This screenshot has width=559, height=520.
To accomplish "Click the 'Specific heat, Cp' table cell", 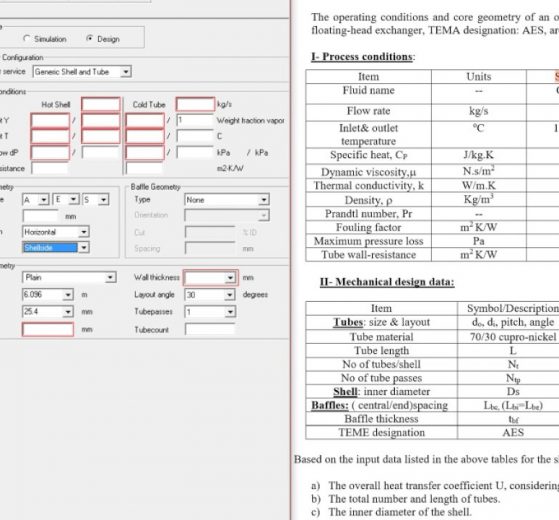I will pyautogui.click(x=368, y=155).
